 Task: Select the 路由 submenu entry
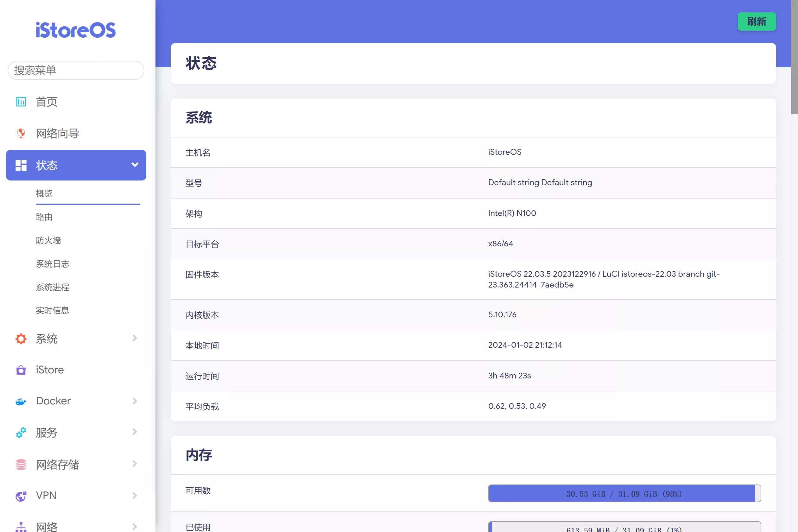pos(44,217)
